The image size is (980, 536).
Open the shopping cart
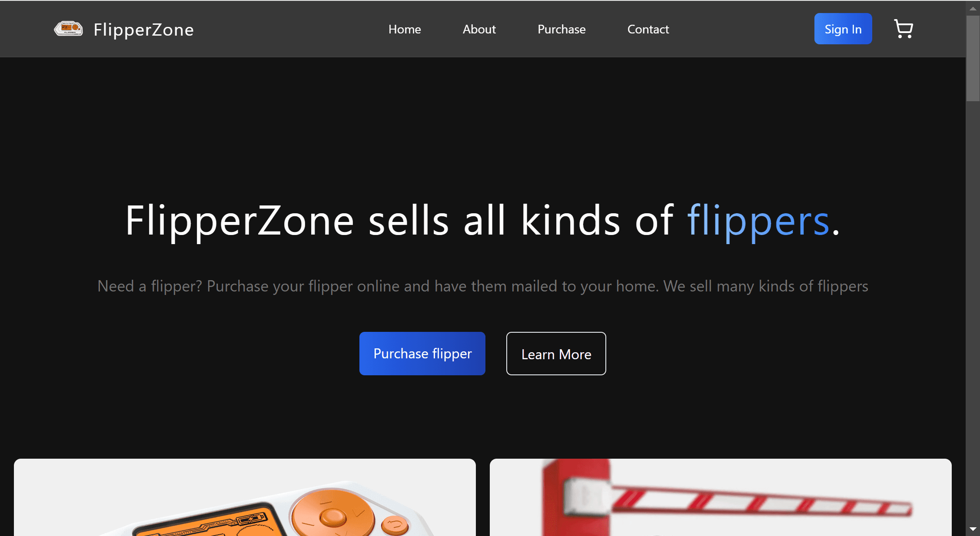pos(904,29)
